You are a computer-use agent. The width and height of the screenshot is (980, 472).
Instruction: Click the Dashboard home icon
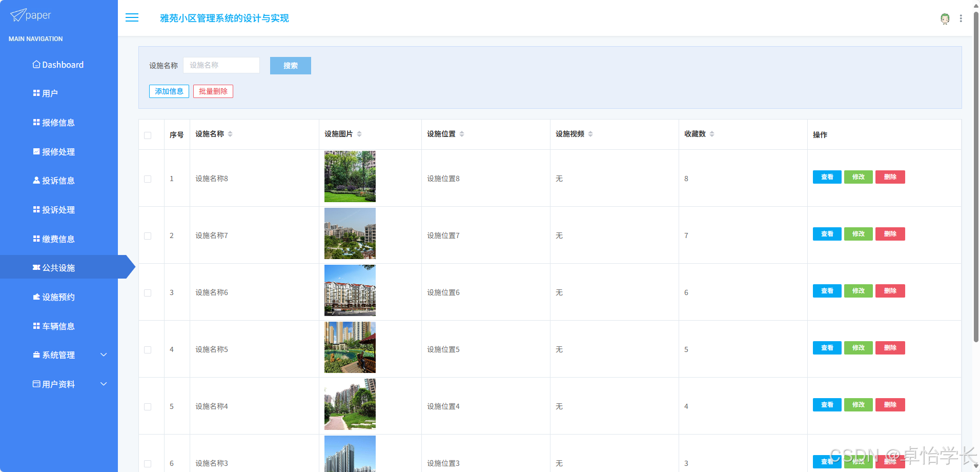(36, 65)
